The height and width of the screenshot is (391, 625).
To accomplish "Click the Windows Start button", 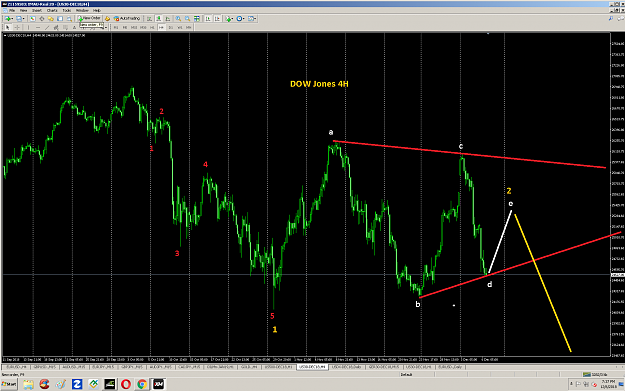I will [x=9, y=384].
